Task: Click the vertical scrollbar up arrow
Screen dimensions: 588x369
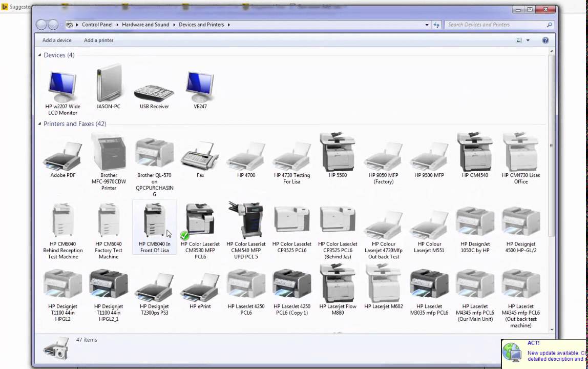Action: click(x=551, y=51)
